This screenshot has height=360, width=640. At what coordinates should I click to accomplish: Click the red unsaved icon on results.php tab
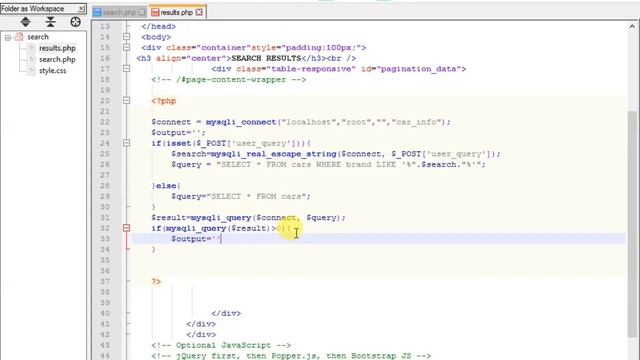(155, 12)
